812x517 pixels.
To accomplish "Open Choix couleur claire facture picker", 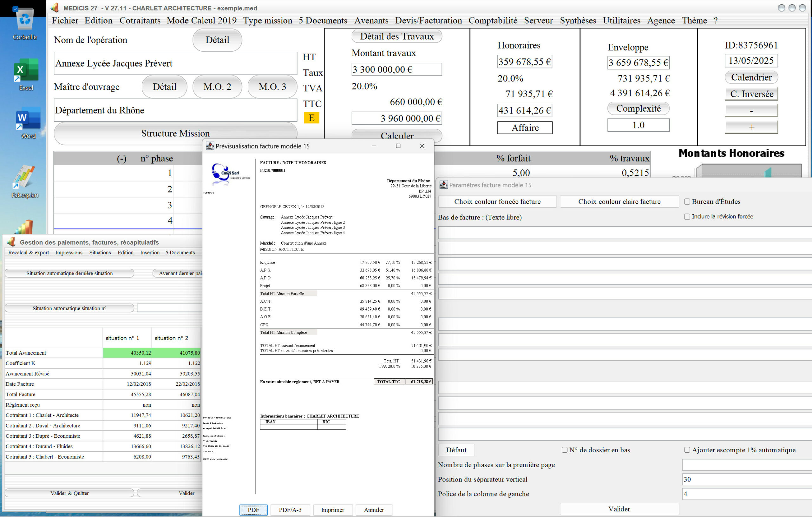I will click(x=619, y=202).
